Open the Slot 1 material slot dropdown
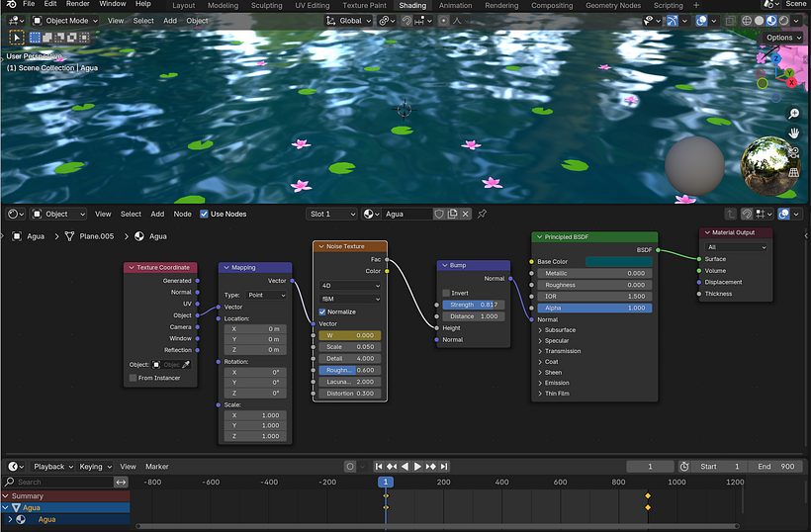 pos(331,214)
